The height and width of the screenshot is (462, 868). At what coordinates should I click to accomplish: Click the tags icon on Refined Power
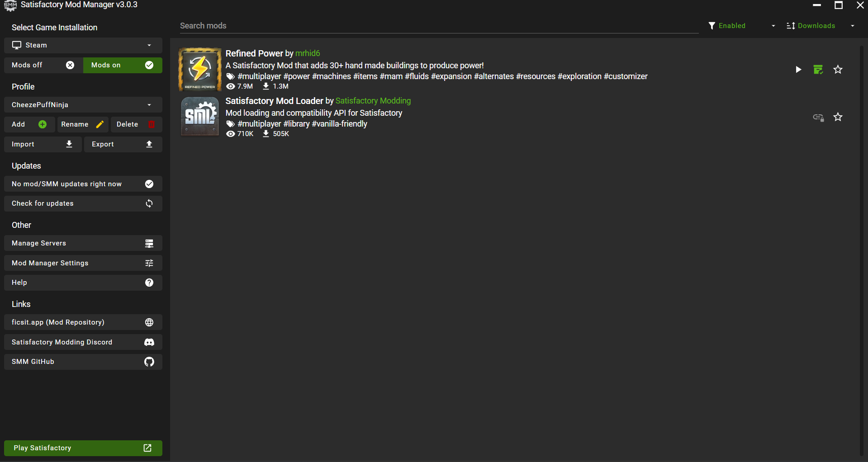(x=230, y=77)
